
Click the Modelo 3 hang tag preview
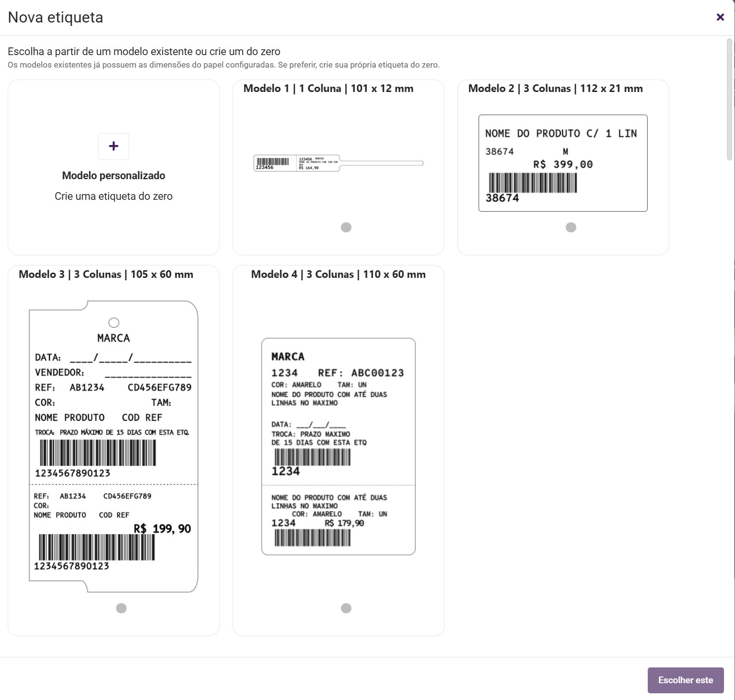pos(114,446)
